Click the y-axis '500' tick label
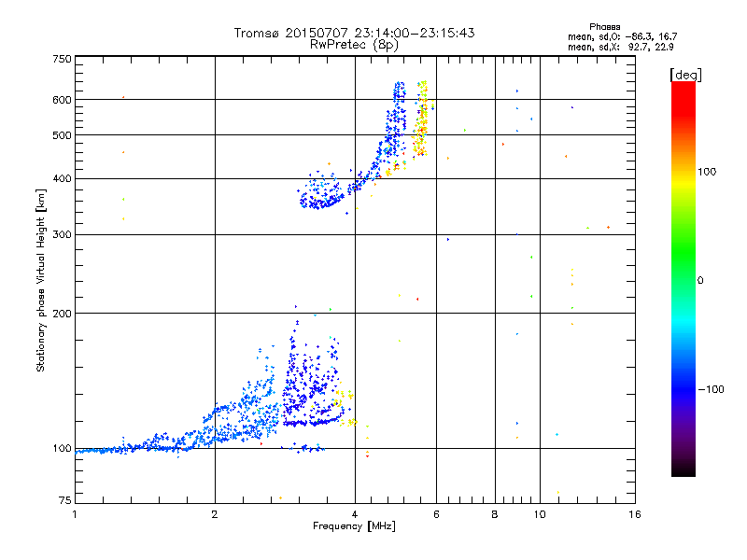Viewport: 747px width, 560px height. click(x=62, y=135)
